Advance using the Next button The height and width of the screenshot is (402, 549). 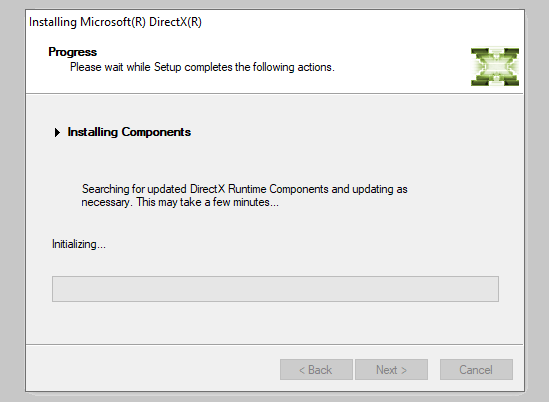pos(391,369)
